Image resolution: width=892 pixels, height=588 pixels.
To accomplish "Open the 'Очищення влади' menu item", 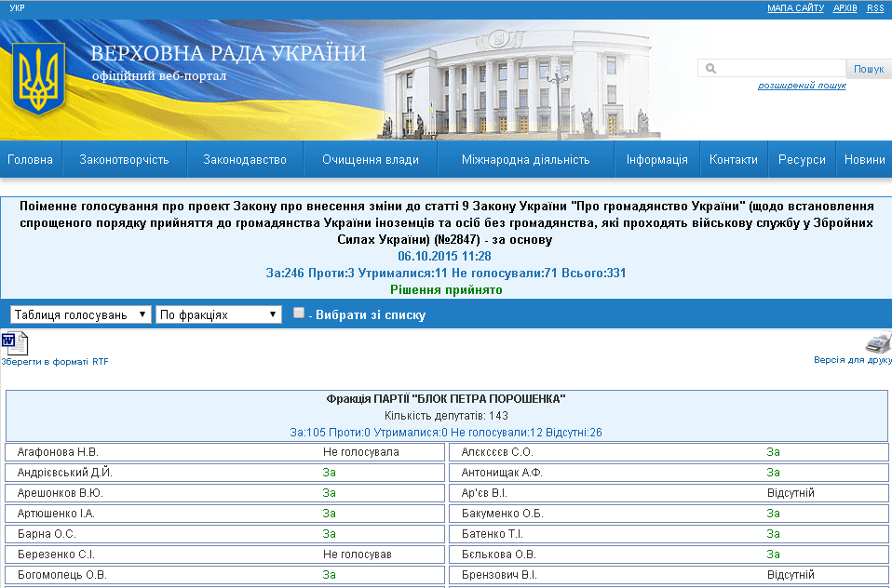I will (x=370, y=159).
